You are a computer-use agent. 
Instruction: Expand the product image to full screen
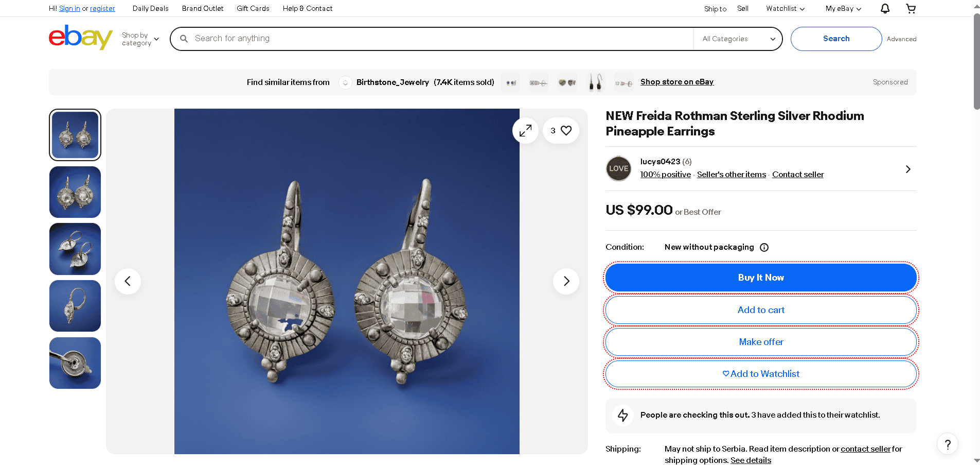click(525, 131)
